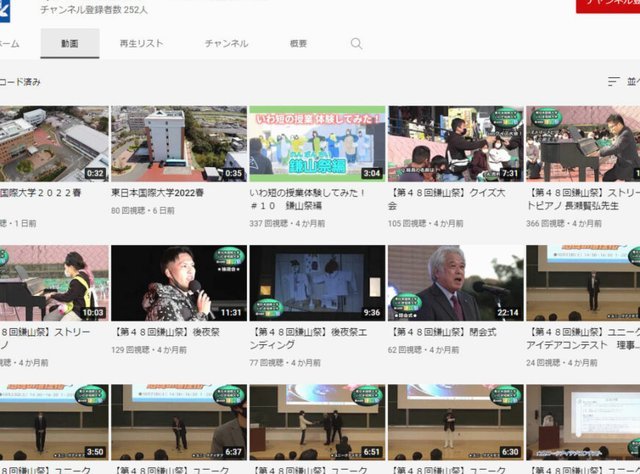Play the 3:50 lecture hall thumbnail

54,422
